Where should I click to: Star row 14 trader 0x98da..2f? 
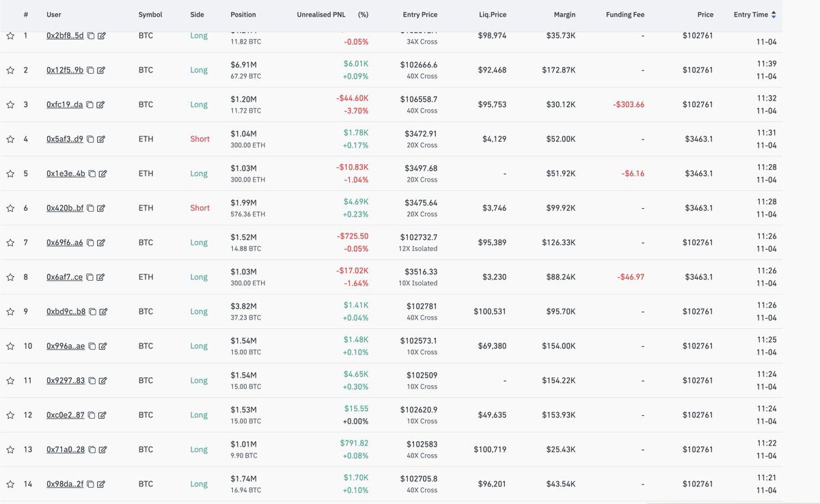[x=10, y=484]
